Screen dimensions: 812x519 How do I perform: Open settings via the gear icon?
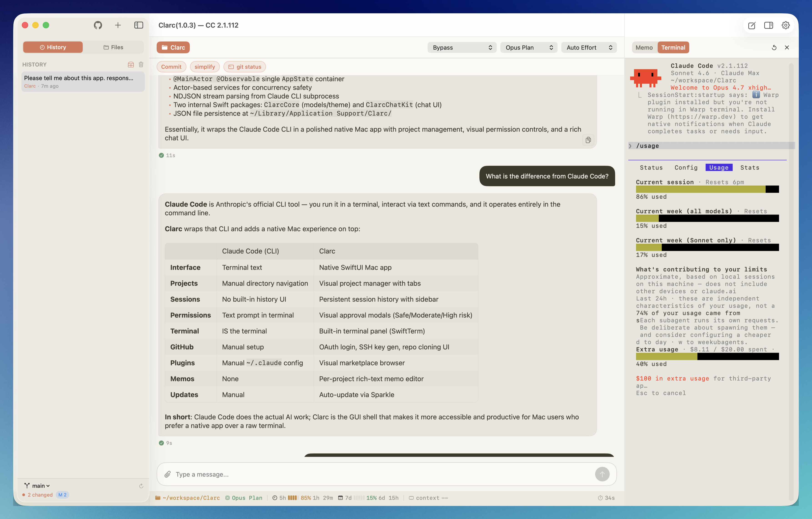[x=786, y=26]
